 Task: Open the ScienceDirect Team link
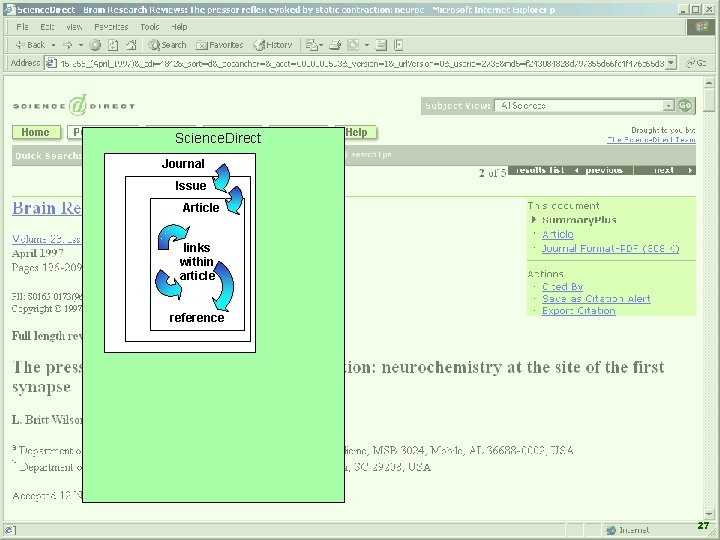pyautogui.click(x=651, y=140)
